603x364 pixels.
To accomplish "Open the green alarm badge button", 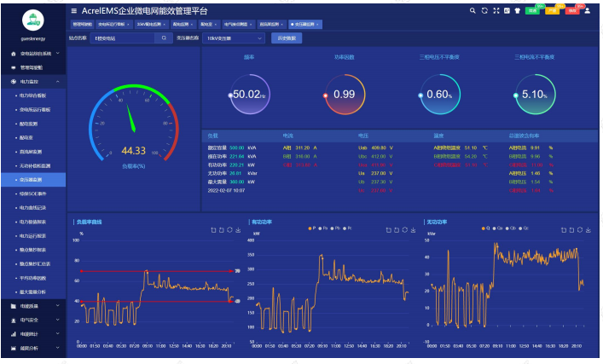I will 533,10.
